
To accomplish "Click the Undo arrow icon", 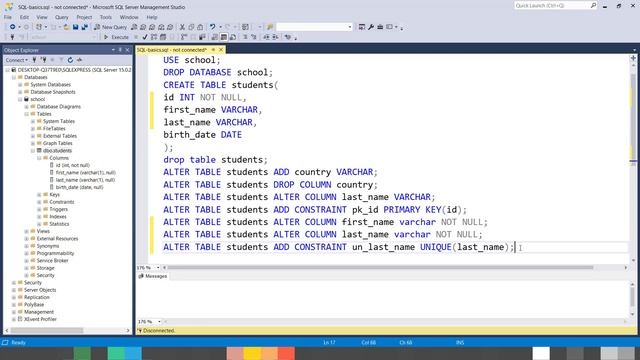I will coord(213,27).
